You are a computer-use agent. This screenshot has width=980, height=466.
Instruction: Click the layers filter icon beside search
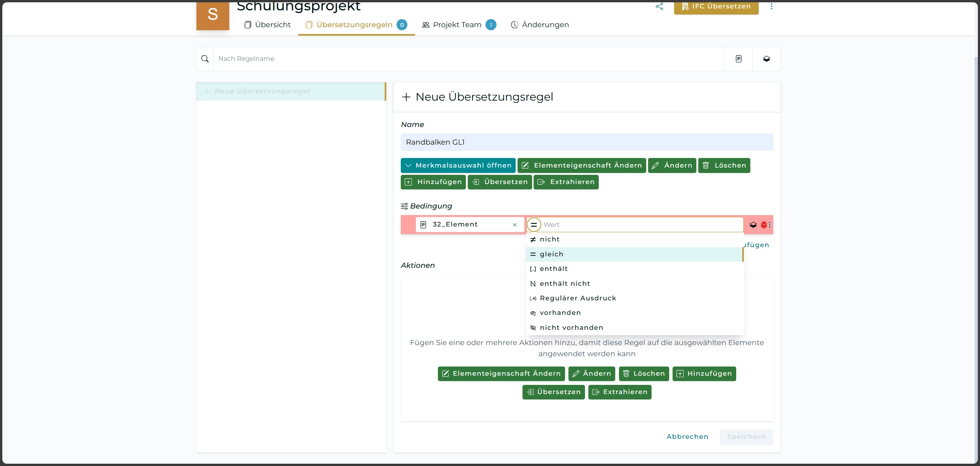coord(766,59)
